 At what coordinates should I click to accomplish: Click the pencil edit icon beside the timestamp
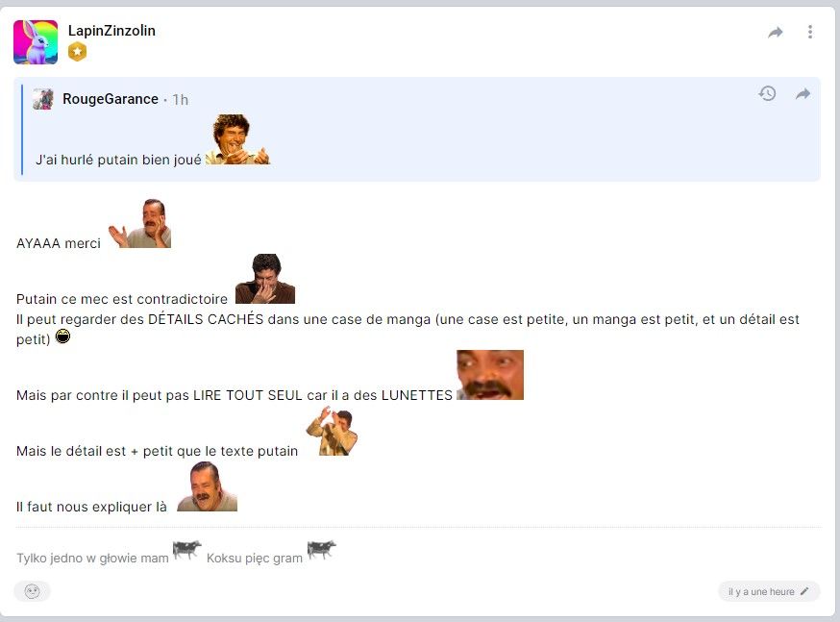(x=804, y=591)
